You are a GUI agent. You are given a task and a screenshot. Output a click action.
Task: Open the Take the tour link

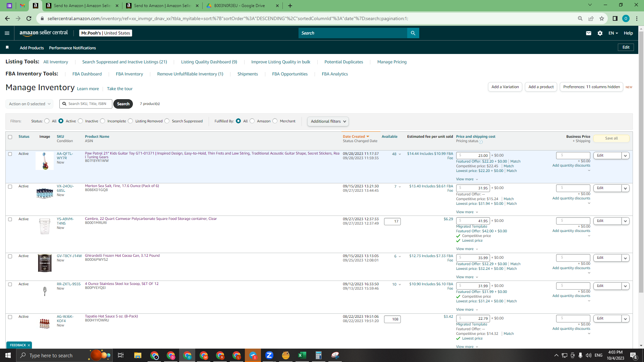[x=120, y=89]
